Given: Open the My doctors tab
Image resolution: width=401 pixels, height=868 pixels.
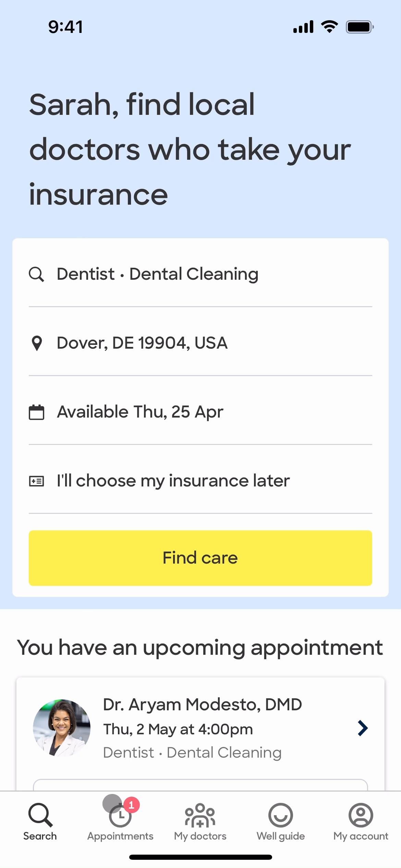Looking at the screenshot, I should [200, 821].
